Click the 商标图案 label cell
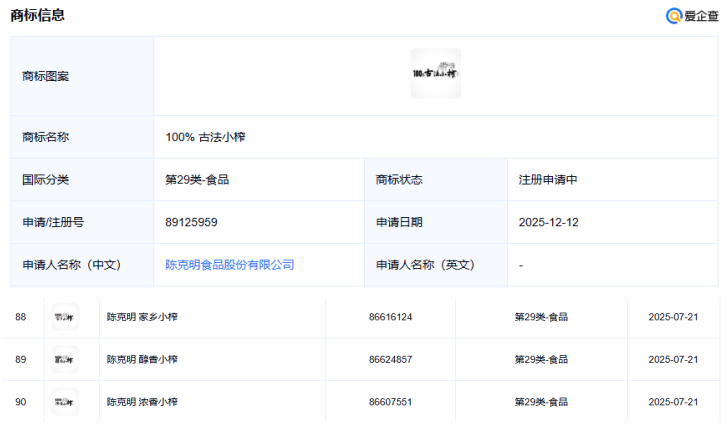Viewport: 727px width, 431px height. tap(82, 76)
